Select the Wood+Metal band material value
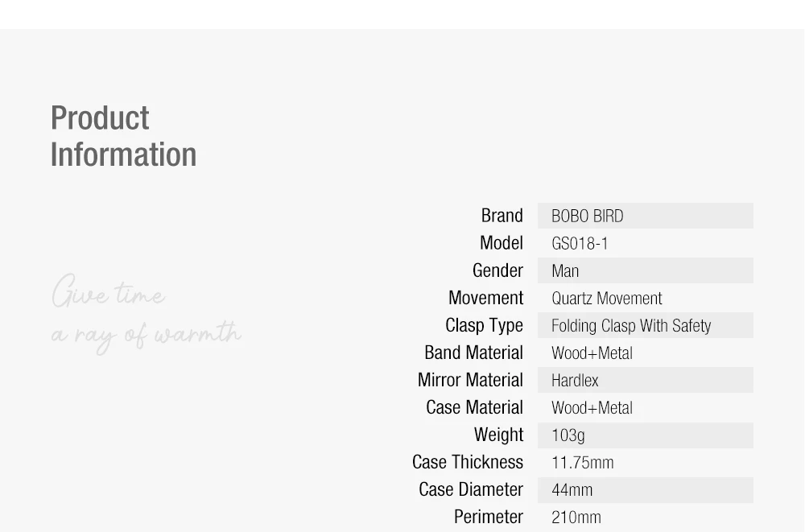The image size is (805, 532). 592,353
